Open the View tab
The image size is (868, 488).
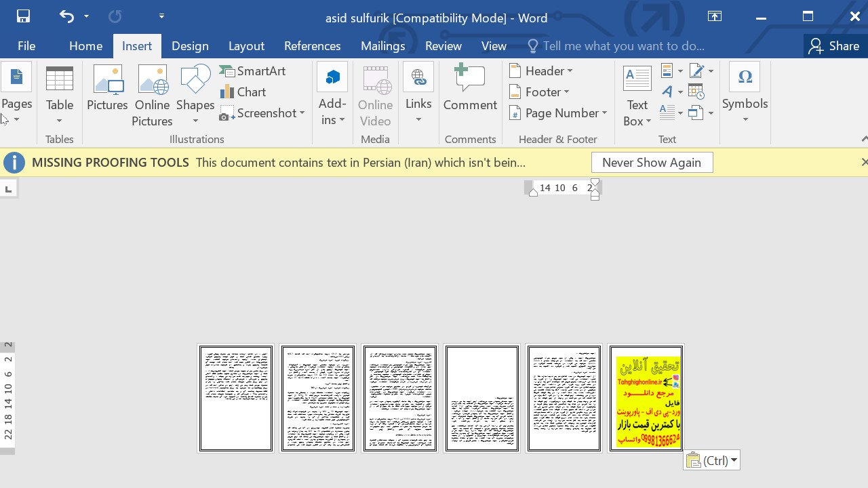[x=494, y=46]
